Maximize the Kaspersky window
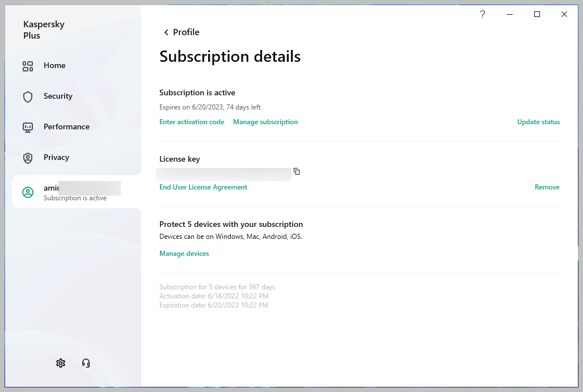 (537, 15)
